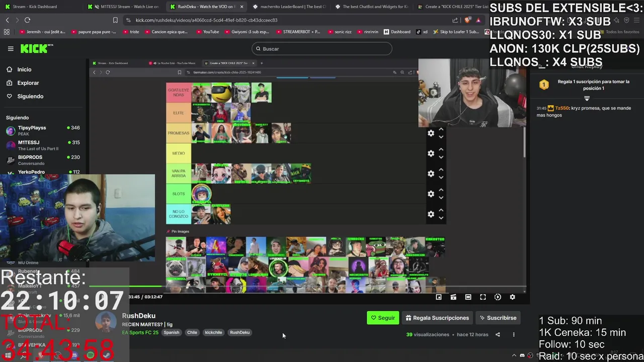This screenshot has height=362, width=644.
Task: Open the browser apps grid icon
Action: [7, 32]
